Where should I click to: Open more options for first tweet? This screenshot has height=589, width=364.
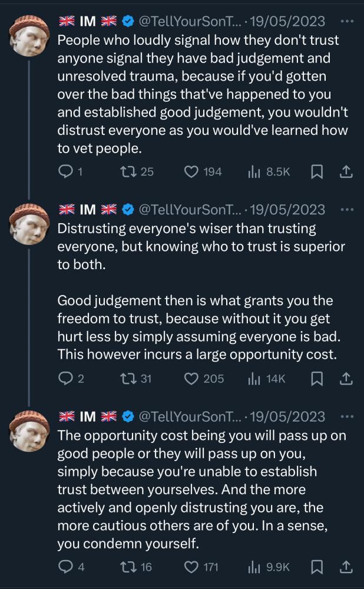347,21
